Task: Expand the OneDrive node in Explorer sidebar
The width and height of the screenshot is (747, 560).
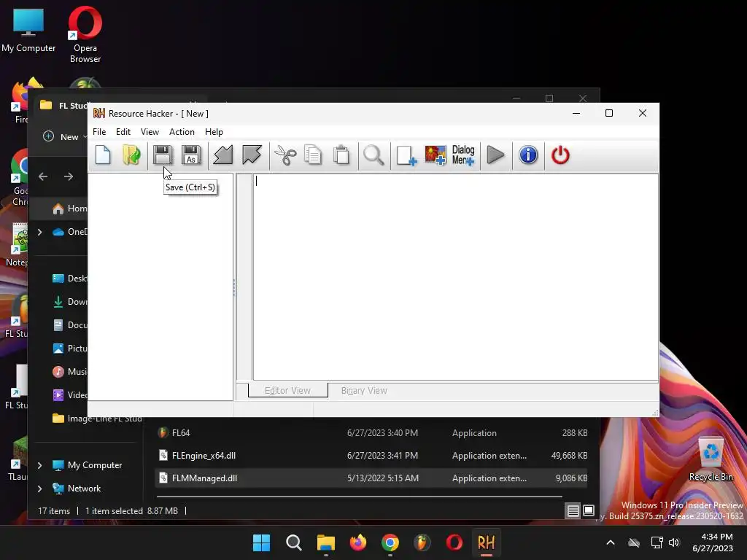Action: [40, 232]
